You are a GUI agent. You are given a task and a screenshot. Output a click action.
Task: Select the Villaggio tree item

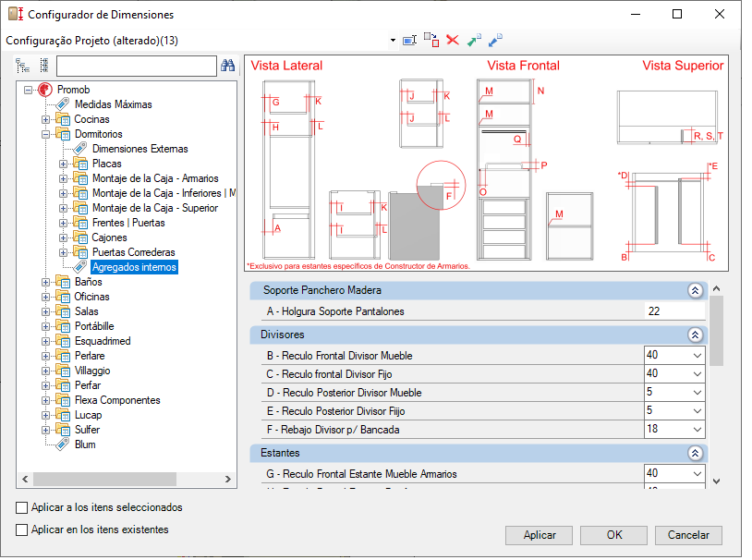(x=92, y=371)
